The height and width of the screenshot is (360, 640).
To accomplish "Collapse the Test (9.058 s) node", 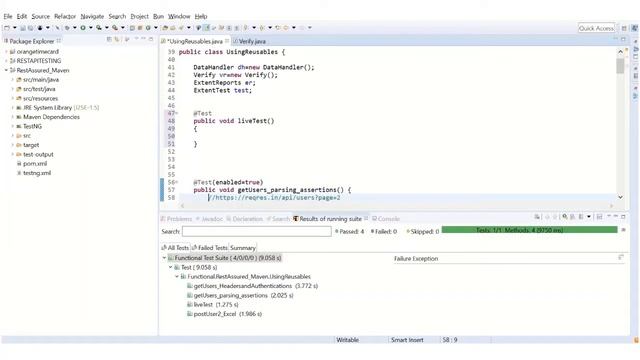I will 171,267.
